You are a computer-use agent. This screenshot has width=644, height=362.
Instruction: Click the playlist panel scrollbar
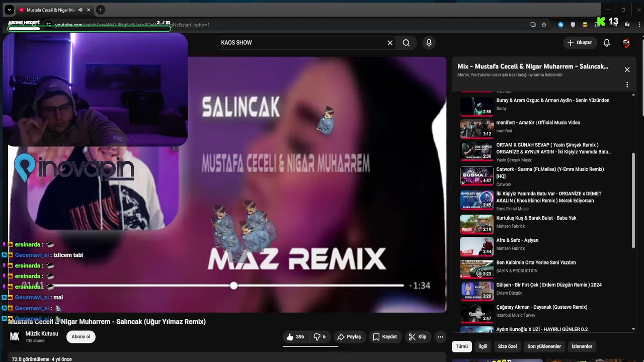633,201
